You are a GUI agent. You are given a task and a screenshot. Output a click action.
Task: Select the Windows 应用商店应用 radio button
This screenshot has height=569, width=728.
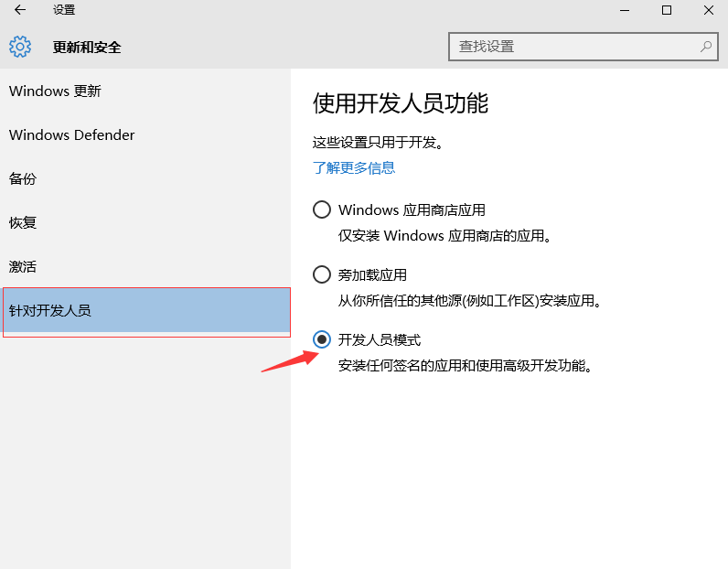[x=322, y=209]
